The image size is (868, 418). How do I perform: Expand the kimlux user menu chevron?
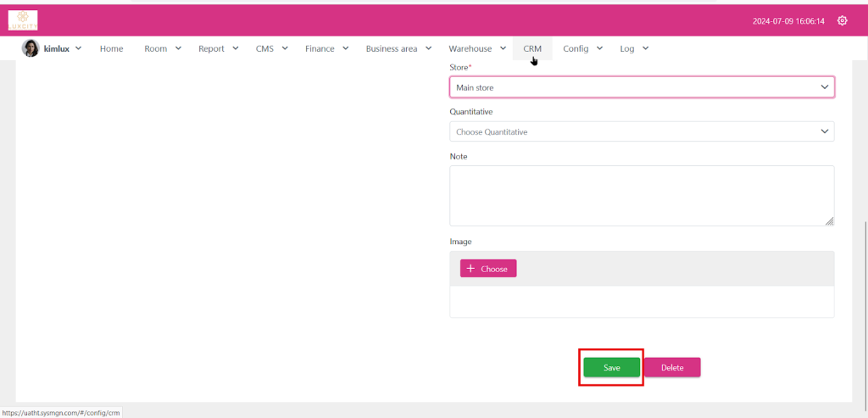(79, 48)
